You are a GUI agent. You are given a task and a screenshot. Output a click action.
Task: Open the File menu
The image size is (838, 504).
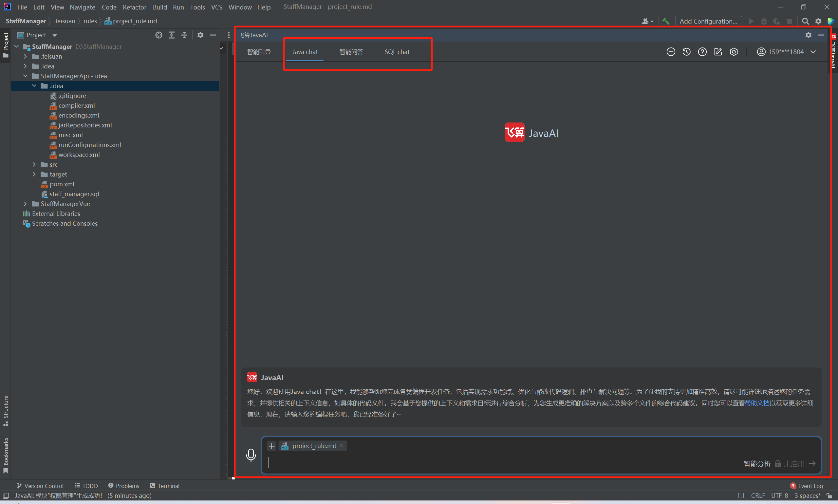click(x=22, y=7)
